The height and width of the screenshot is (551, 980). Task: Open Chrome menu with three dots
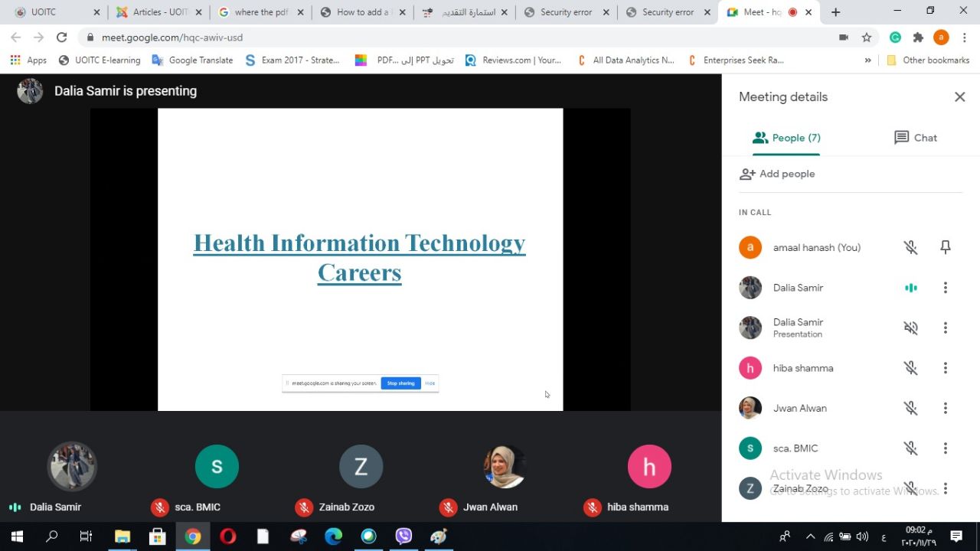coord(965,37)
